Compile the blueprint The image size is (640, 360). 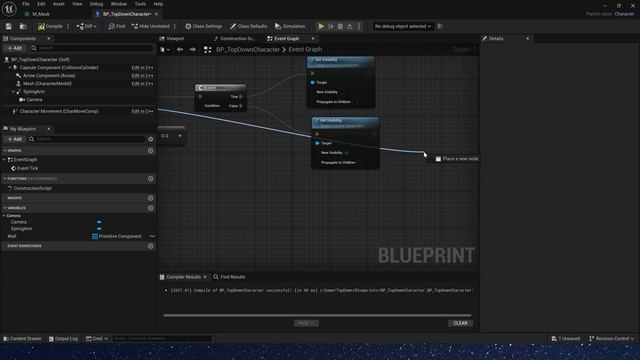click(50, 26)
